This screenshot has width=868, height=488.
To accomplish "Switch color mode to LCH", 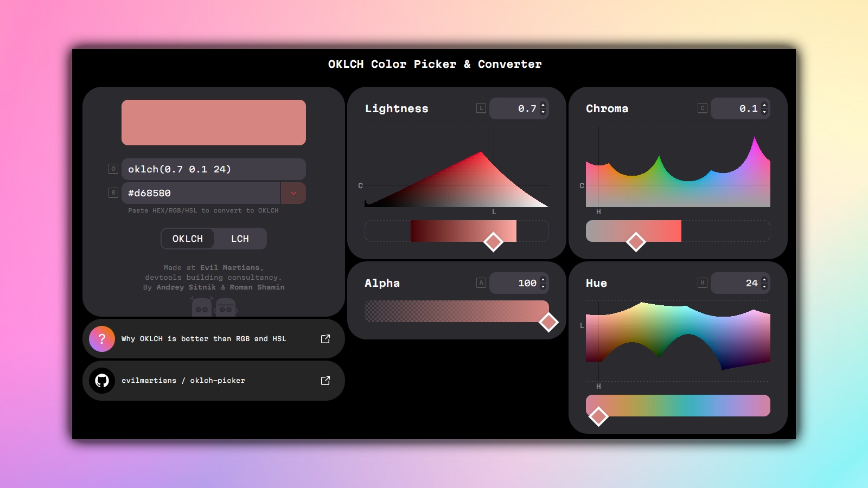I will tap(240, 239).
